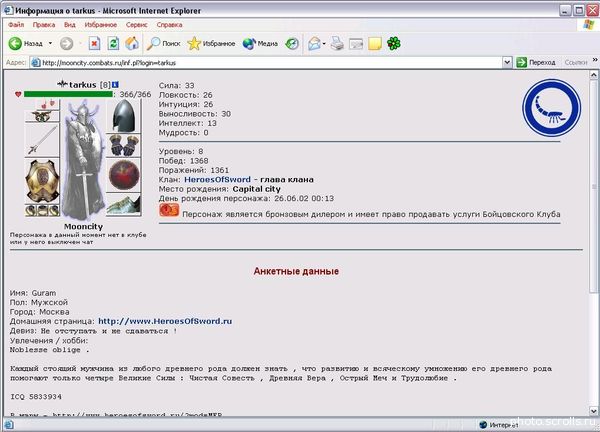Open the Поиск search pane
The height and width of the screenshot is (432, 600).
pyautogui.click(x=163, y=44)
